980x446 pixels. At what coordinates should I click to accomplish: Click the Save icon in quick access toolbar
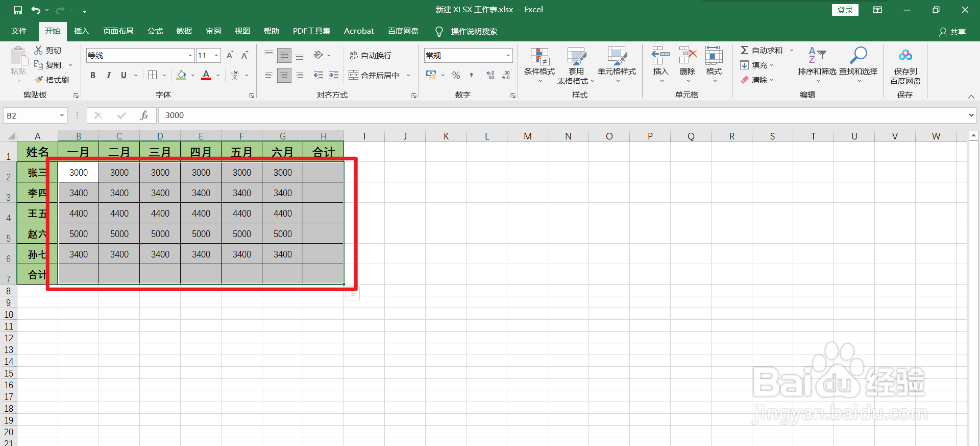coord(18,10)
